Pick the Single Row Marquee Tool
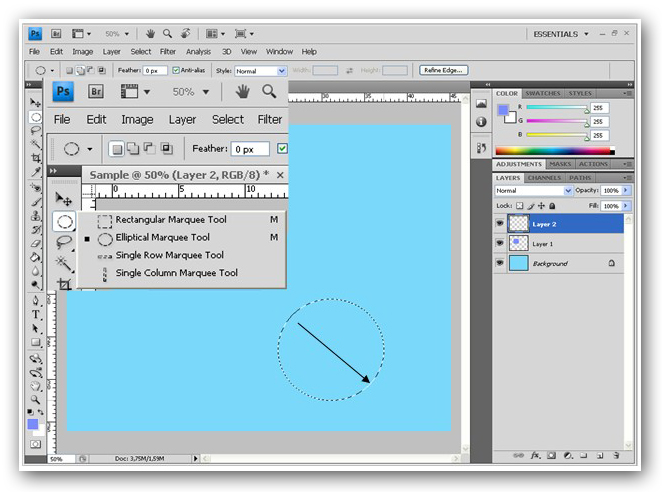 pyautogui.click(x=169, y=255)
